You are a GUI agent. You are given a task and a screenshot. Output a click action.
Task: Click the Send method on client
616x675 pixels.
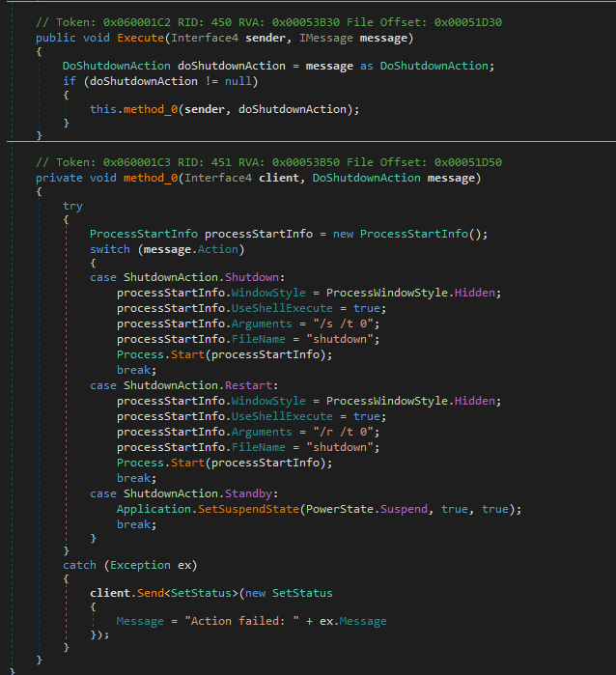click(151, 593)
